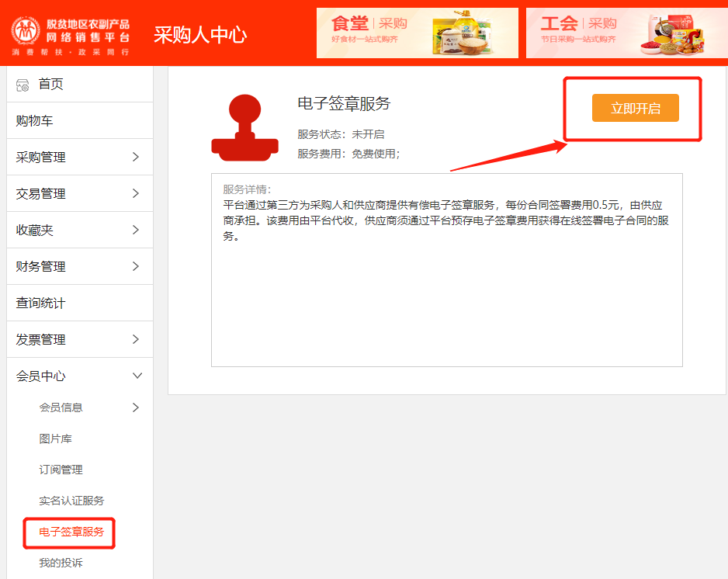Click the 服务费用：免费使用 text
This screenshot has height=579, width=728.
point(348,154)
